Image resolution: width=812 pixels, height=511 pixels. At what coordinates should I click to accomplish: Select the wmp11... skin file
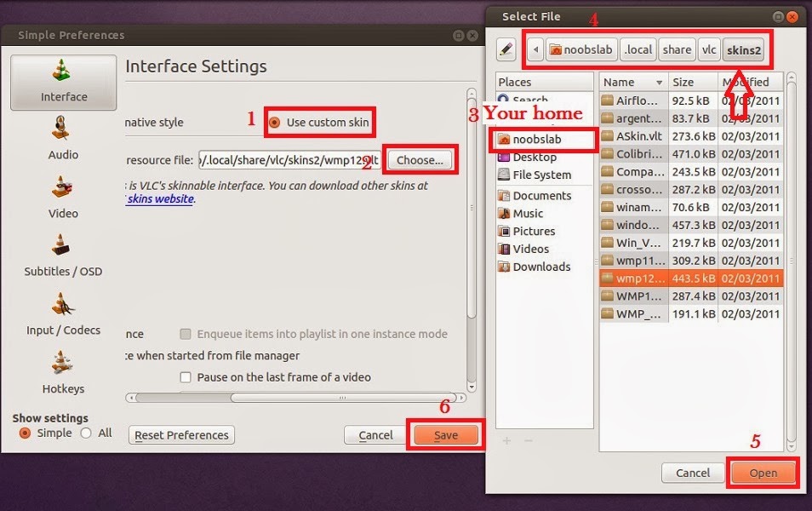coord(691,261)
